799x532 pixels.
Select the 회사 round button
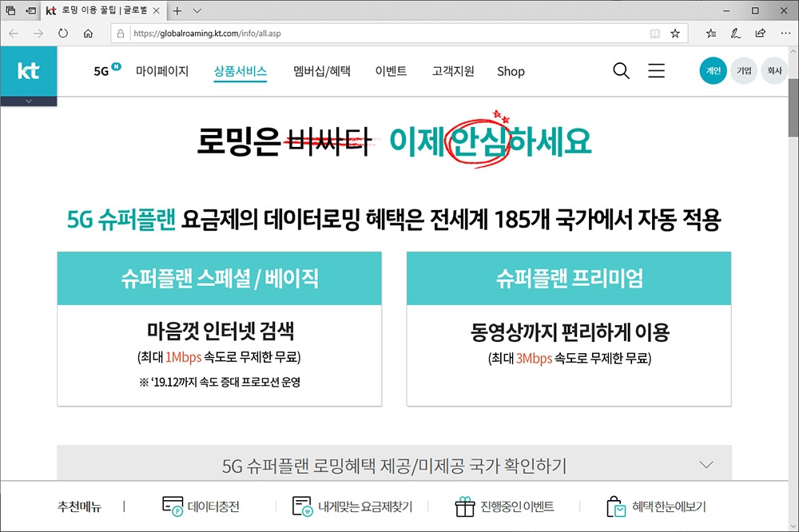(x=774, y=71)
